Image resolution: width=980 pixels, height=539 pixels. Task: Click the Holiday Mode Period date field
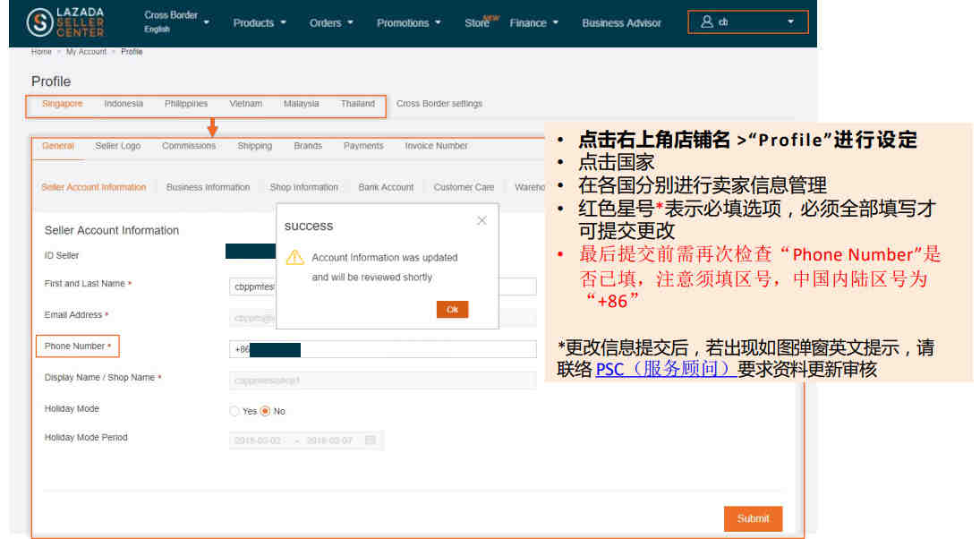(306, 441)
